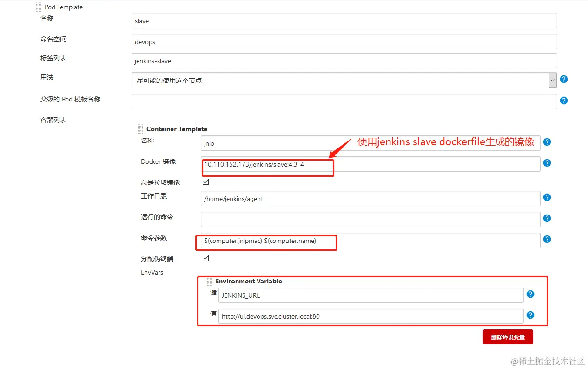Toggle 分配伪终端 checkbox
Image resolution: width=588 pixels, height=369 pixels.
click(205, 258)
